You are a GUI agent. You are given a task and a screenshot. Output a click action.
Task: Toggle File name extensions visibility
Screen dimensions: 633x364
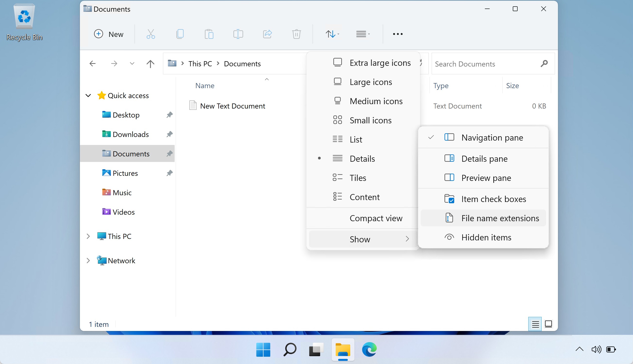(500, 218)
